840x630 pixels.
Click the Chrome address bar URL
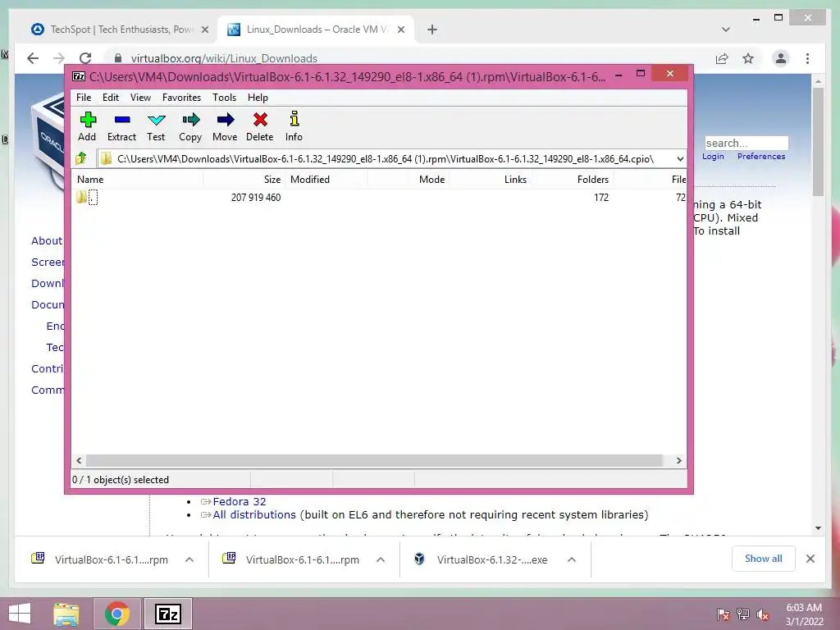224,58
